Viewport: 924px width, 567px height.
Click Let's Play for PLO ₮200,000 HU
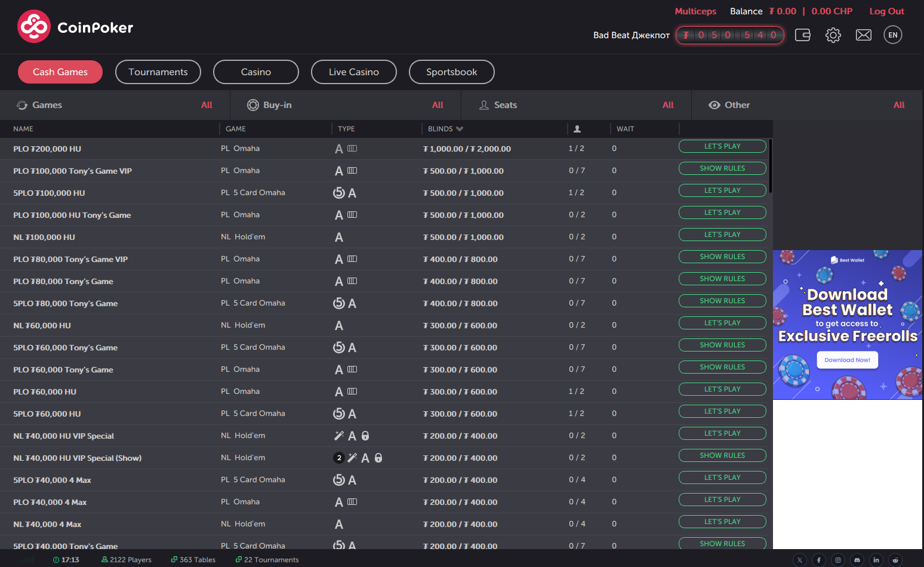tap(722, 146)
